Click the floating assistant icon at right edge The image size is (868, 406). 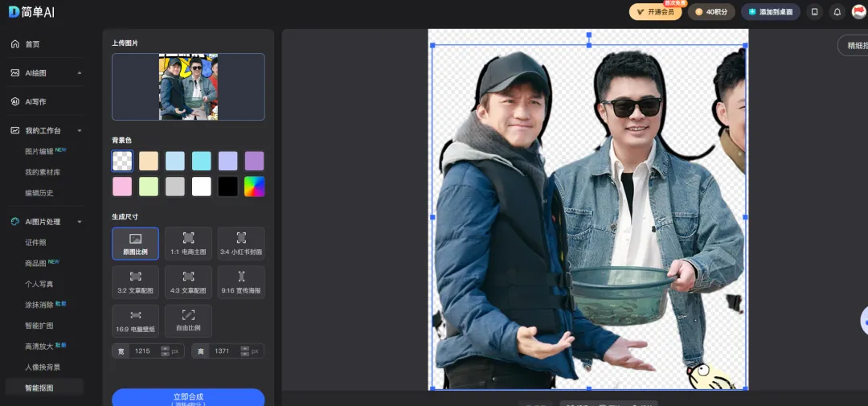(864, 321)
